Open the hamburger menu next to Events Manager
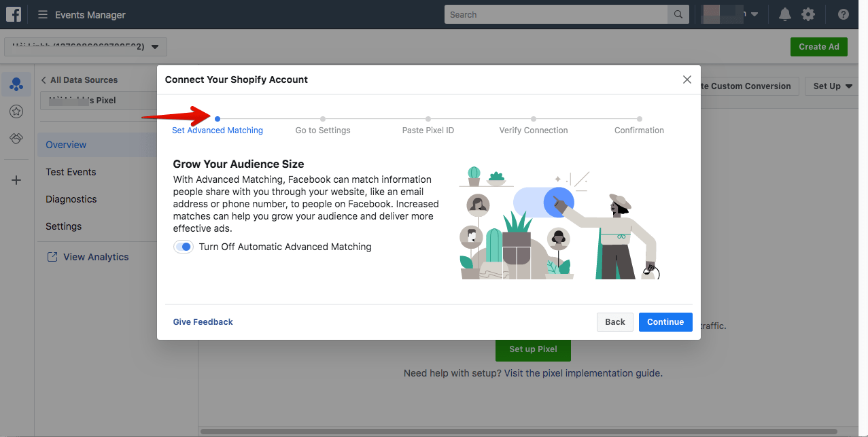868x437 pixels. click(43, 14)
